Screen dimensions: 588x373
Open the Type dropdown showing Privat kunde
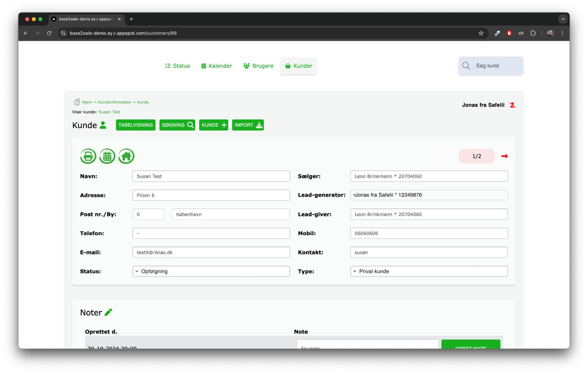click(x=429, y=271)
